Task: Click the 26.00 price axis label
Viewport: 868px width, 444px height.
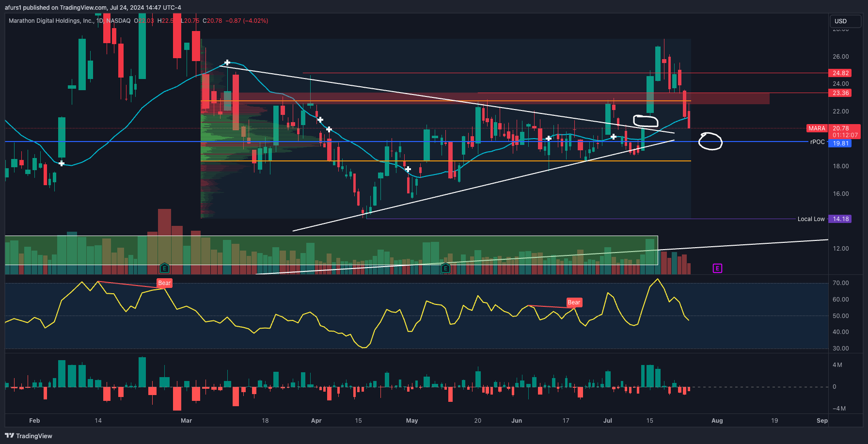Action: pos(840,57)
